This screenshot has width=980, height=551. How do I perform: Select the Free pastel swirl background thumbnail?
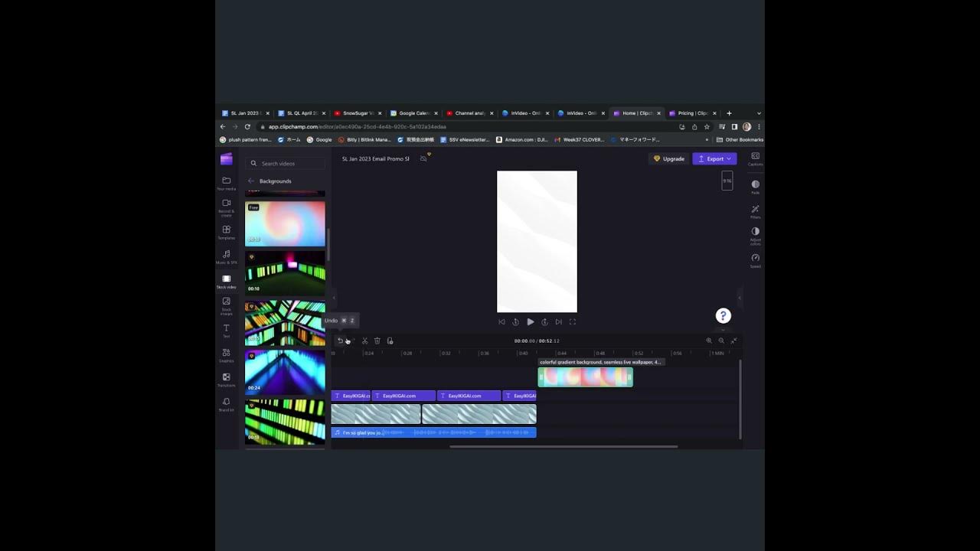285,223
